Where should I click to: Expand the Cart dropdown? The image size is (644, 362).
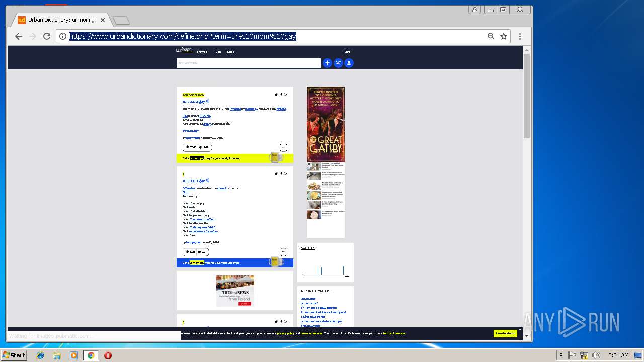pos(348,52)
